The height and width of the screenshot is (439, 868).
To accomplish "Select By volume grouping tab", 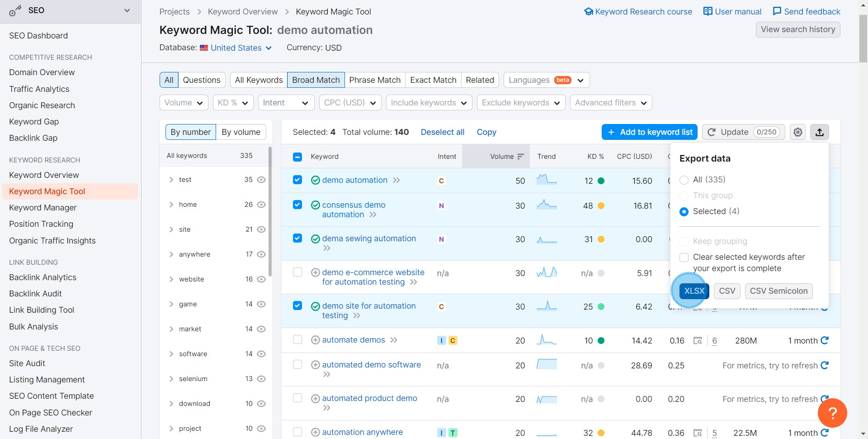I will pos(241,132).
